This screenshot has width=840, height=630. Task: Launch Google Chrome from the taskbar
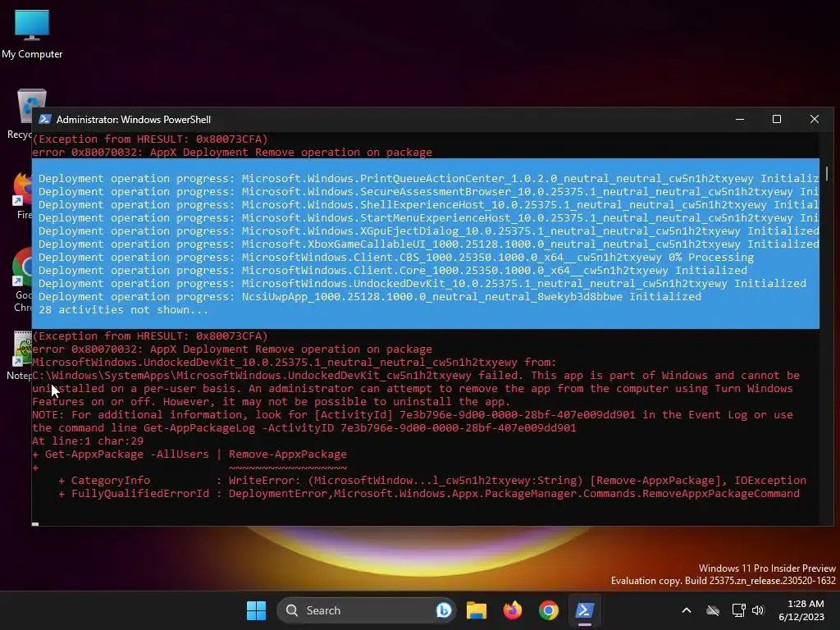pos(549,610)
